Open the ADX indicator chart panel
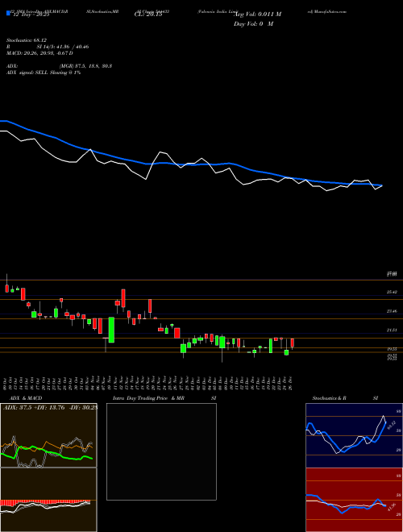 point(48,435)
